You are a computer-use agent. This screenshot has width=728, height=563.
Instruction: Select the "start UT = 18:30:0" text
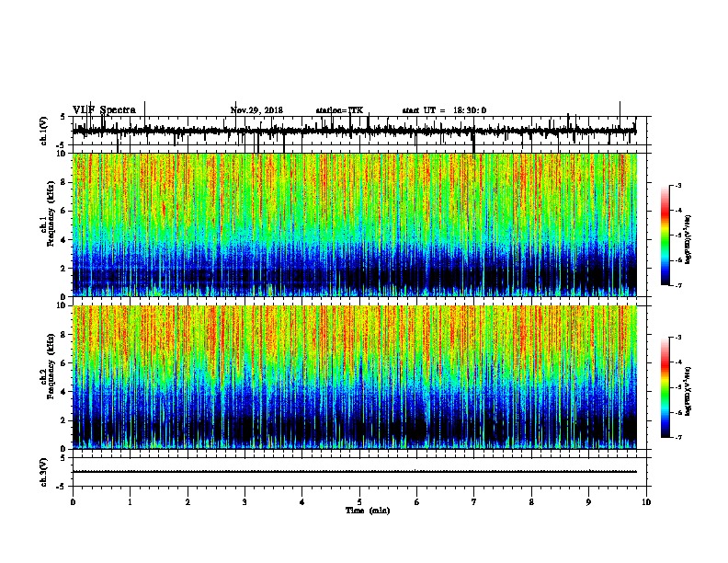444,110
